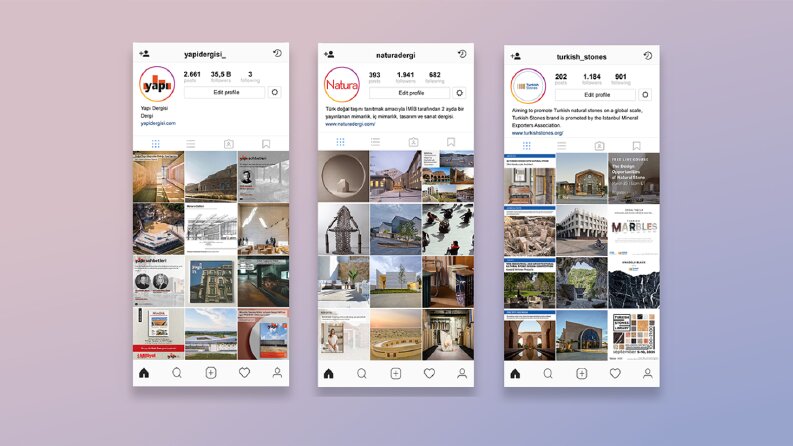Screen dimensions: 793x446
Task: Tap heart activity icon in turkish_stones phone
Action: 615,374
